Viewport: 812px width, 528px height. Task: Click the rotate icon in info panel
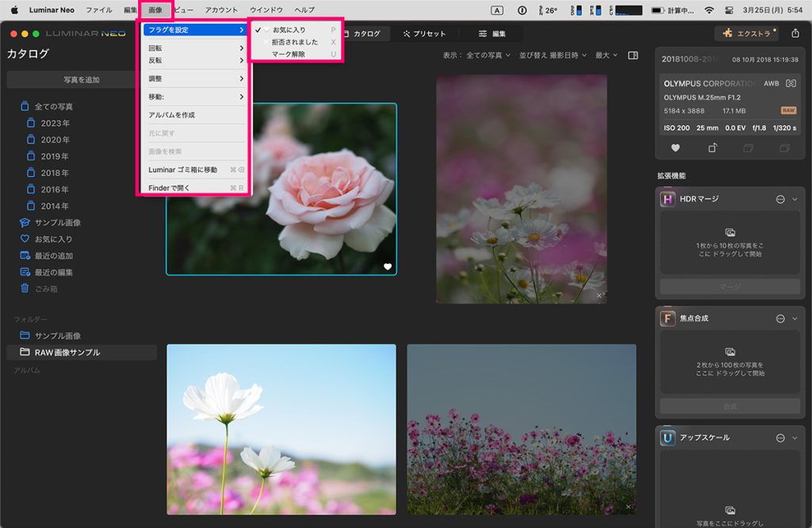[713, 148]
